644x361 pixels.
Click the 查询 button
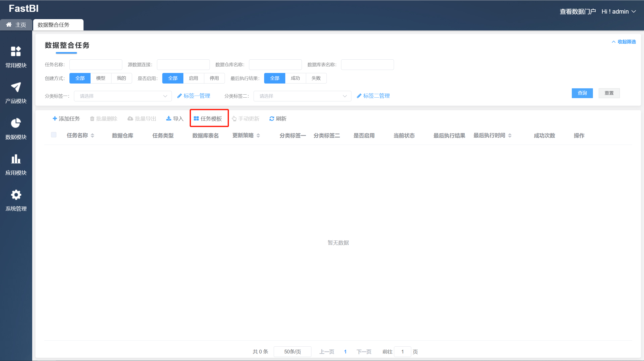point(582,93)
